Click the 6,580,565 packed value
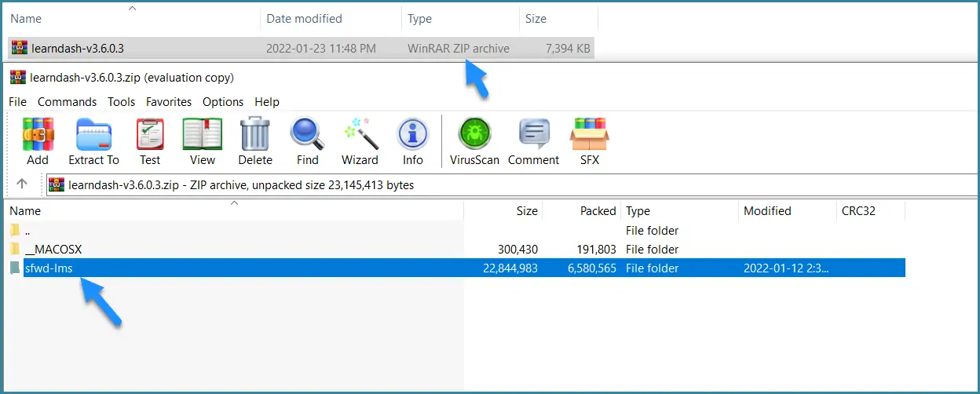This screenshot has width=980, height=394. coord(591,268)
